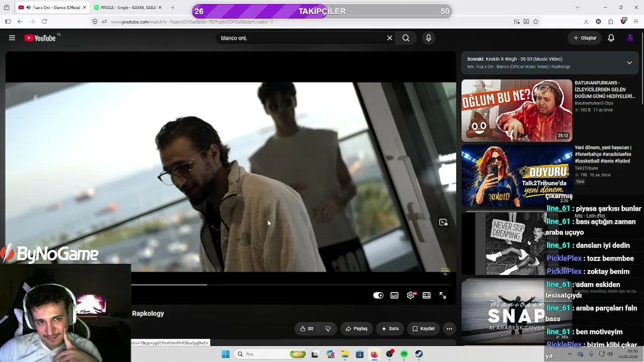Viewport: 644px width, 362px height.
Task: Turn on subtitles in the player
Action: pyautogui.click(x=394, y=296)
